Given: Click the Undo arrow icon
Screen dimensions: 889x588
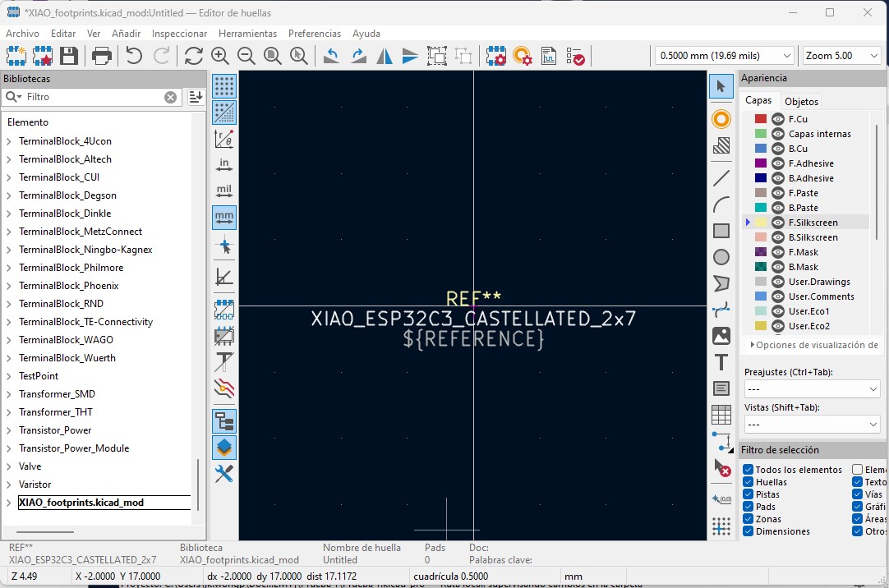Looking at the screenshot, I should pyautogui.click(x=134, y=56).
